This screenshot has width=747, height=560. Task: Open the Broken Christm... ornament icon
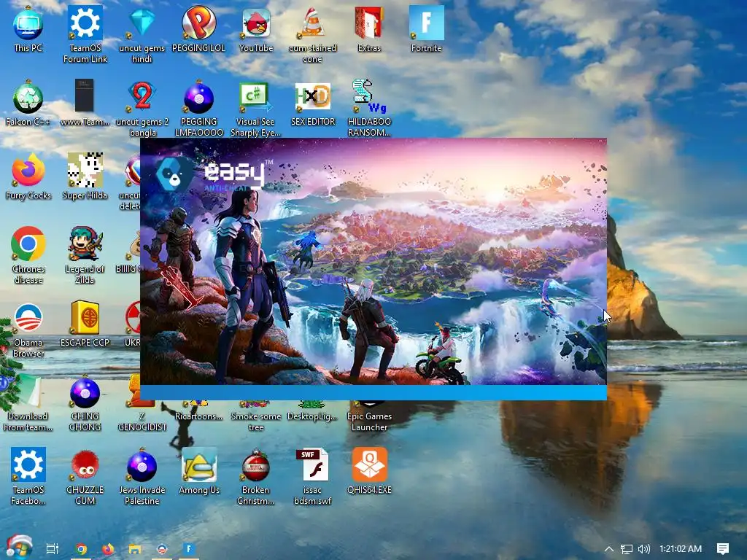[x=256, y=476]
